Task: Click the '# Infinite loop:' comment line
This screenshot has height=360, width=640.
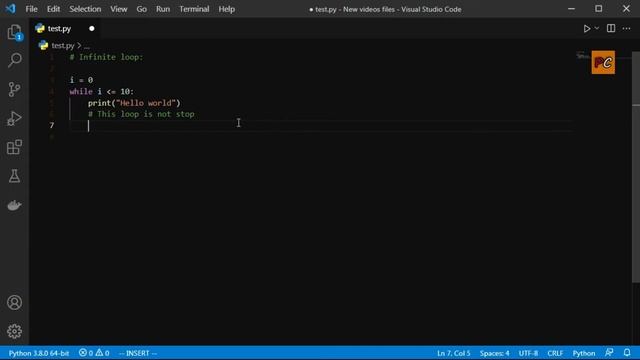Action: 107,57
